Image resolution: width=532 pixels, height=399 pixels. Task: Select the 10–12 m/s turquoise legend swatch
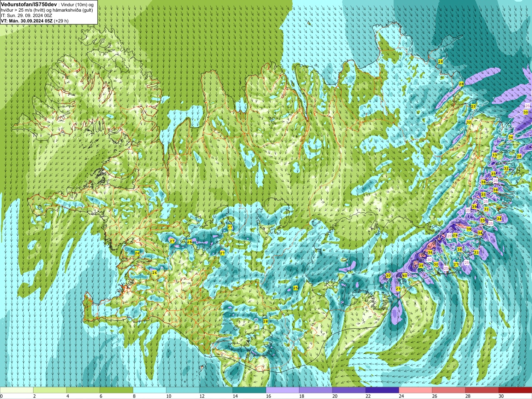click(x=183, y=390)
